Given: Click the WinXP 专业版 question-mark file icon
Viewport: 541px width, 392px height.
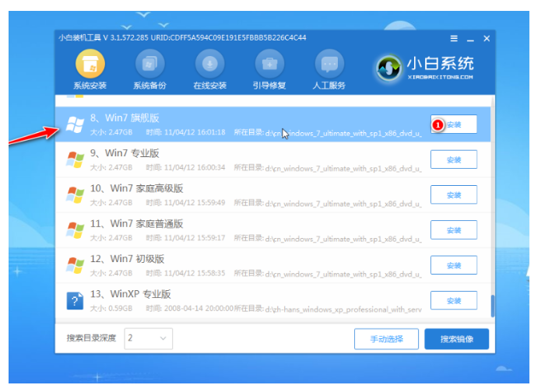Looking at the screenshot, I should (76, 300).
